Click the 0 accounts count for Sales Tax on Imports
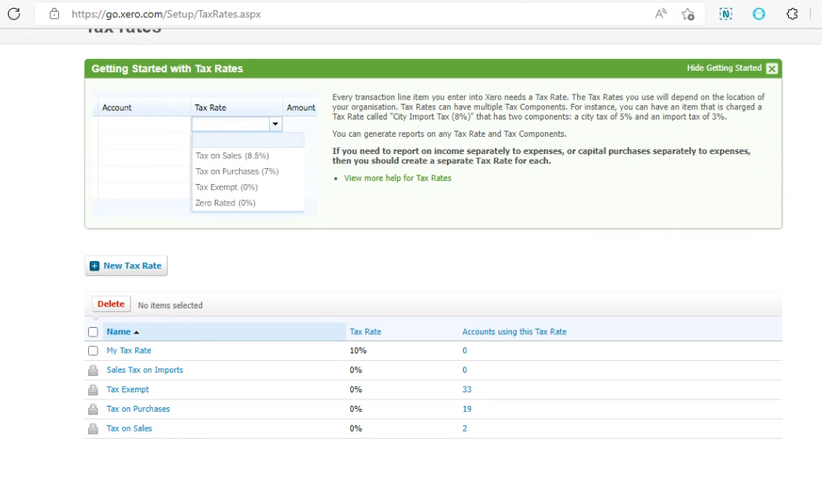This screenshot has height=504, width=822. tap(464, 370)
